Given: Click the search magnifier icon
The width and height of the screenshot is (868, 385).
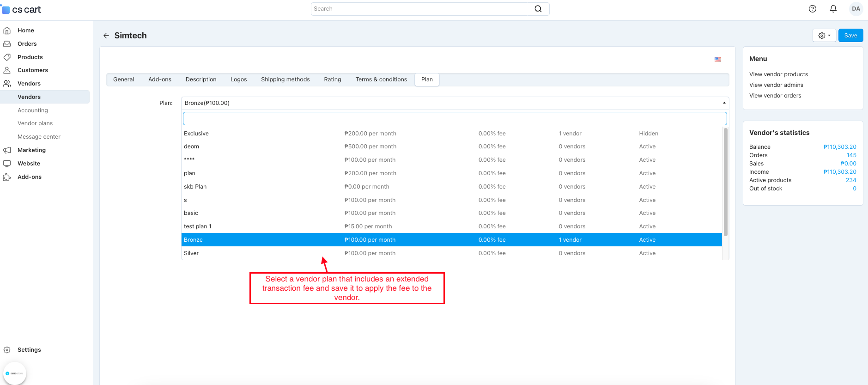Looking at the screenshot, I should (x=538, y=9).
